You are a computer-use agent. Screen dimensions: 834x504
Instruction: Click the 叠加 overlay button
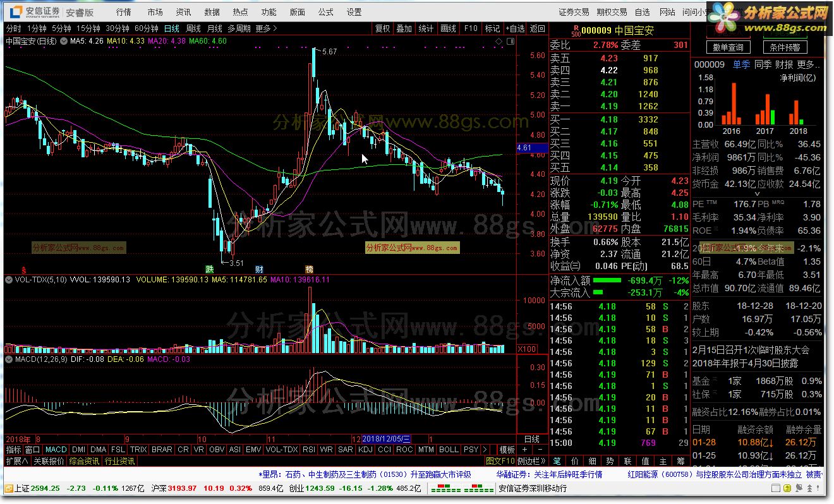tap(404, 28)
